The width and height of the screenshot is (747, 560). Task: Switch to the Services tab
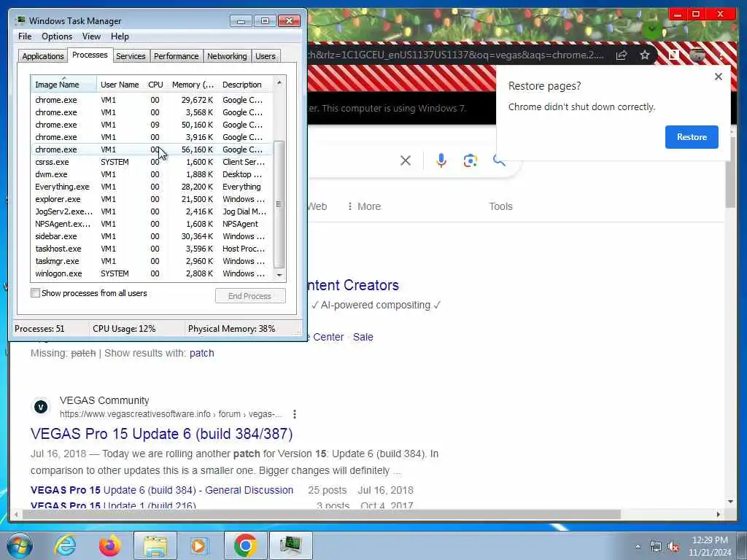coord(131,56)
